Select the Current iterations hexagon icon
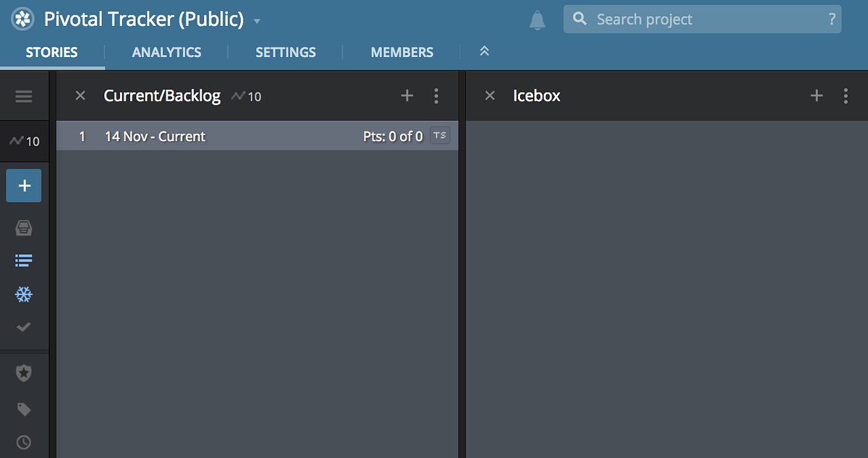The image size is (868, 458). (24, 227)
